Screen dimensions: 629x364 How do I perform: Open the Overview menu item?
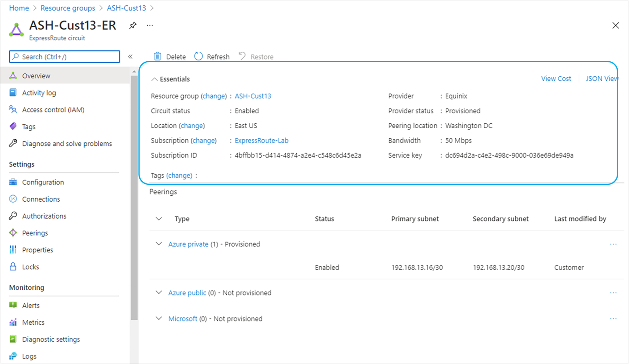pos(65,76)
